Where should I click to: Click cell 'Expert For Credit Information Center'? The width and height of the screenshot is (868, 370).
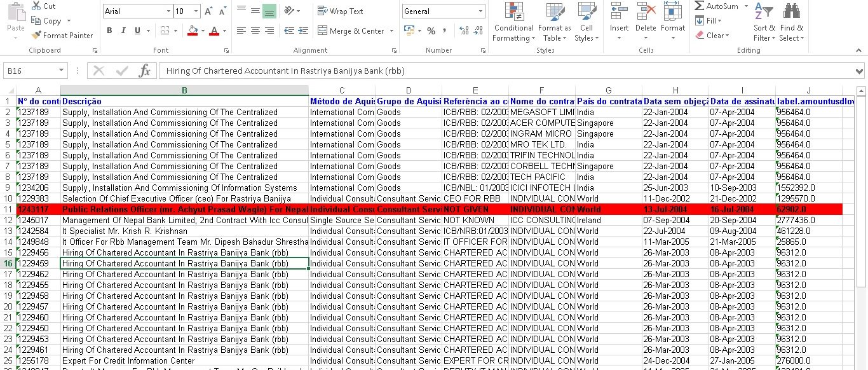pyautogui.click(x=184, y=360)
